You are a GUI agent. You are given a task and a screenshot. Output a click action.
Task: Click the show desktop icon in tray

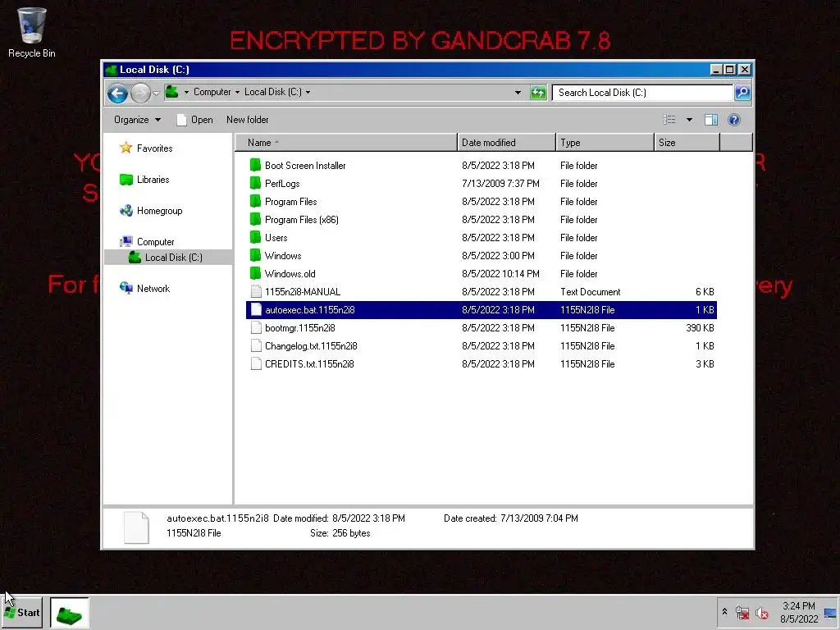[830, 613]
